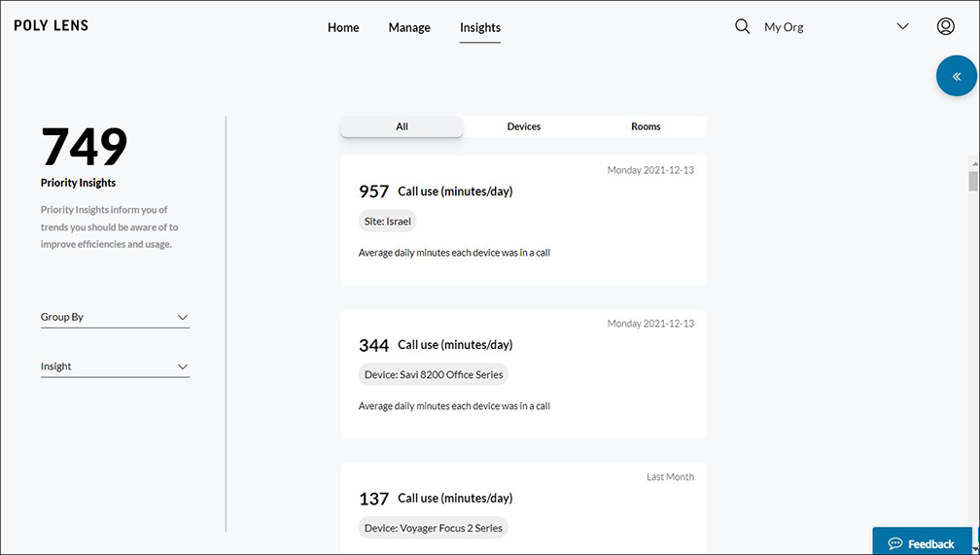
Task: Go to the Home menu
Action: [x=343, y=27]
